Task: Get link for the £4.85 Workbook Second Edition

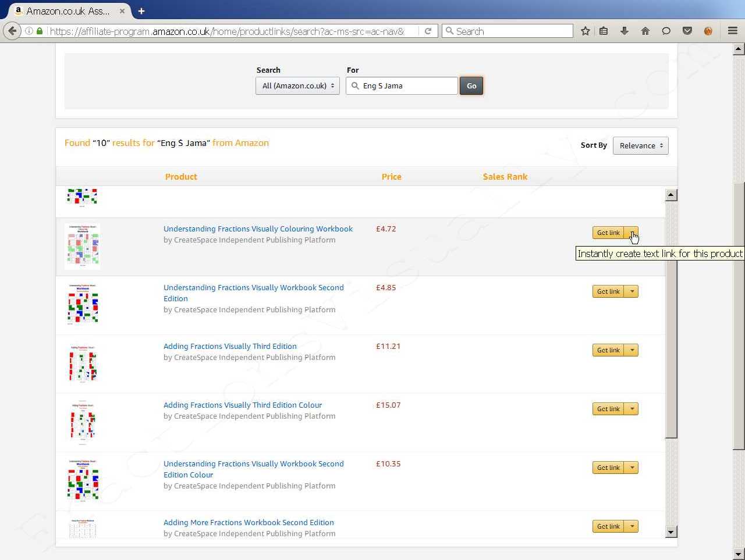Action: pyautogui.click(x=608, y=291)
